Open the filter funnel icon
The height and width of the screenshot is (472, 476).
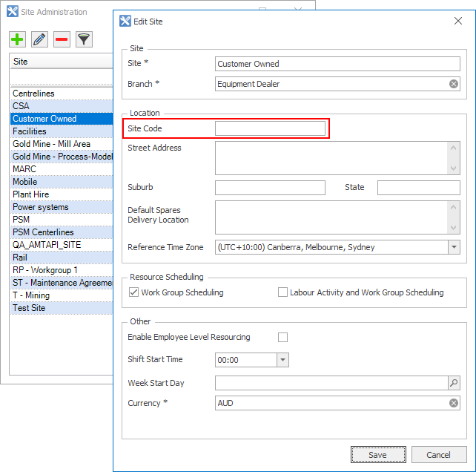pyautogui.click(x=85, y=39)
